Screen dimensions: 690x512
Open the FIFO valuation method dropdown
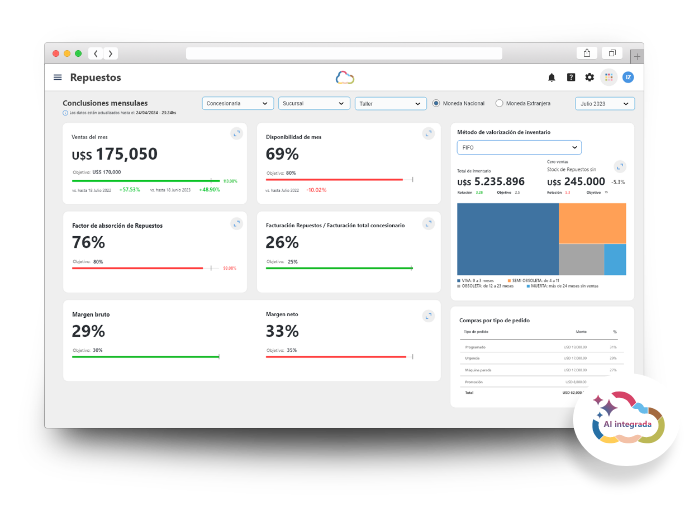(x=519, y=147)
